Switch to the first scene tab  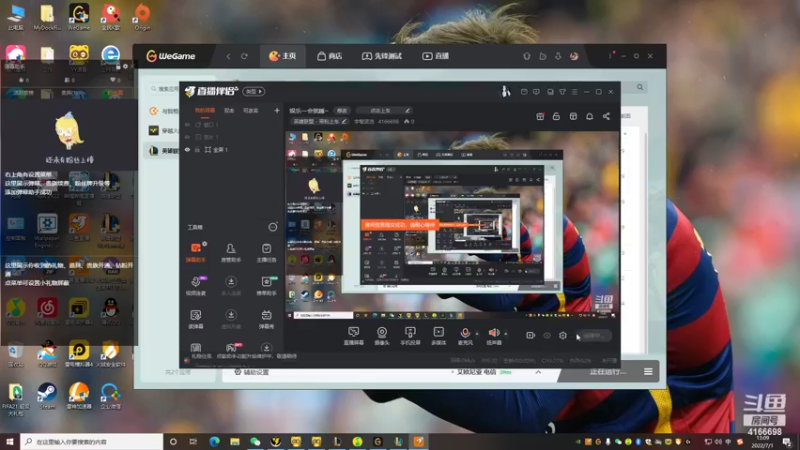coord(205,111)
